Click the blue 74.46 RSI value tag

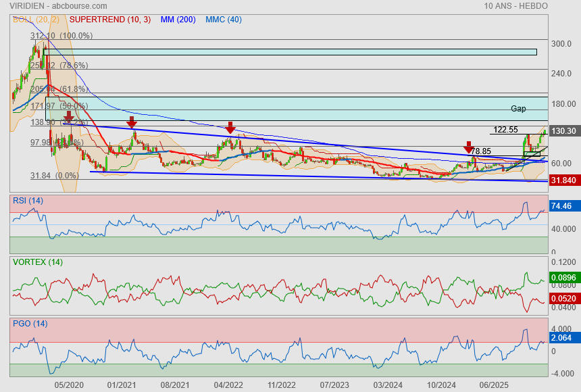coord(563,207)
